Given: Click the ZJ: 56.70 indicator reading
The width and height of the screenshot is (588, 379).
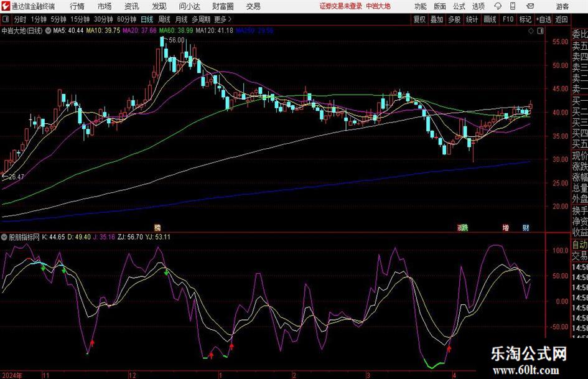Looking at the screenshot, I should (130, 237).
